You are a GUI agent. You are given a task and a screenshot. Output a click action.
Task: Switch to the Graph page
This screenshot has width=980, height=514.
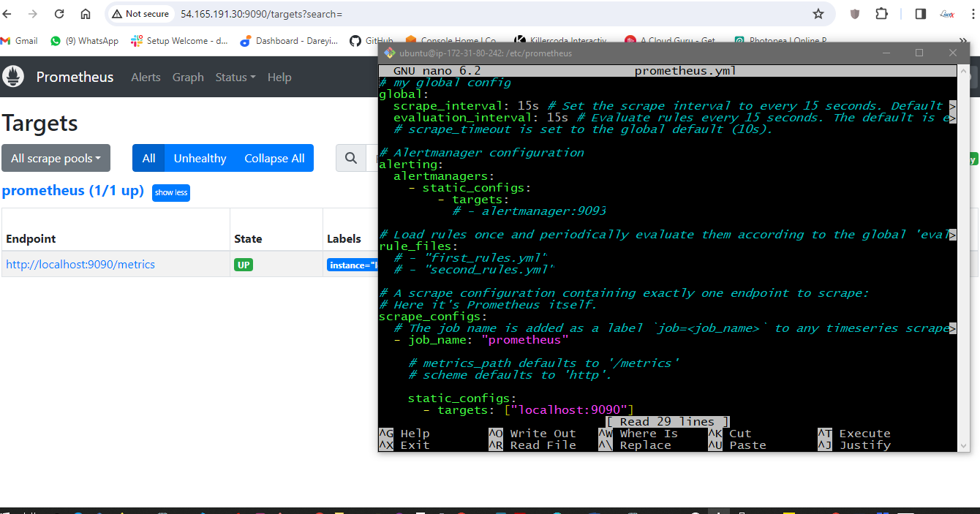pos(188,77)
